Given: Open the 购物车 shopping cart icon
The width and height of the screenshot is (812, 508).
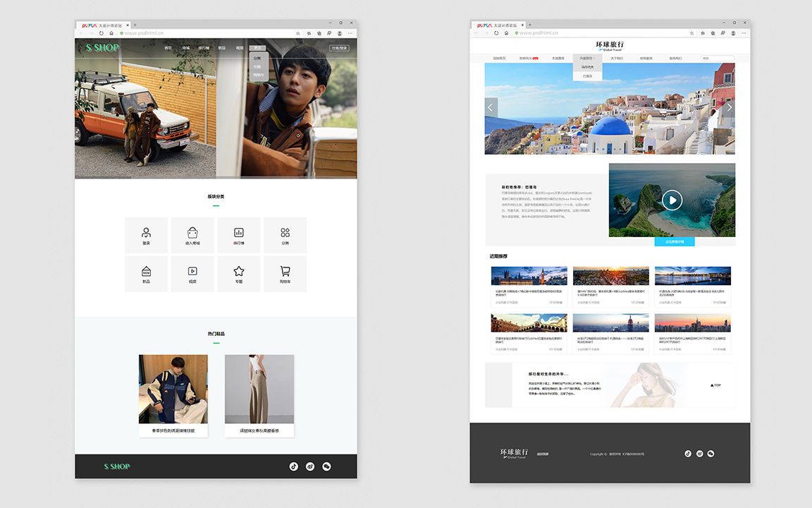Looking at the screenshot, I should [285, 272].
